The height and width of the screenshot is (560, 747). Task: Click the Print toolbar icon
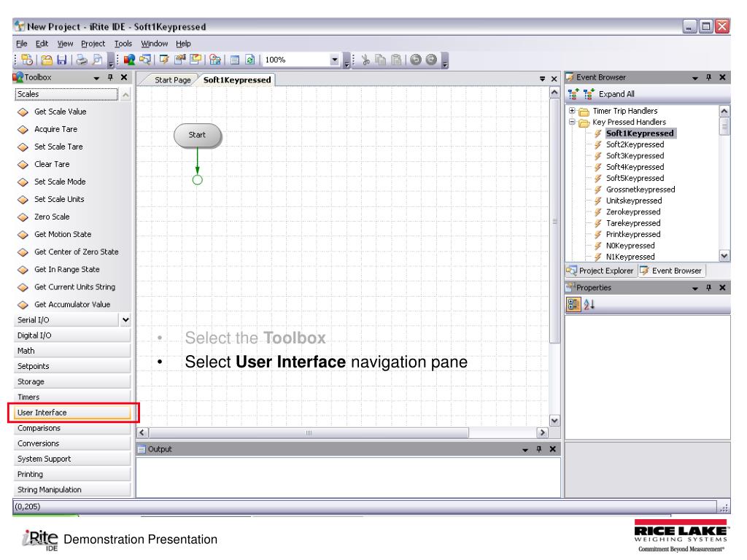pyautogui.click(x=82, y=60)
